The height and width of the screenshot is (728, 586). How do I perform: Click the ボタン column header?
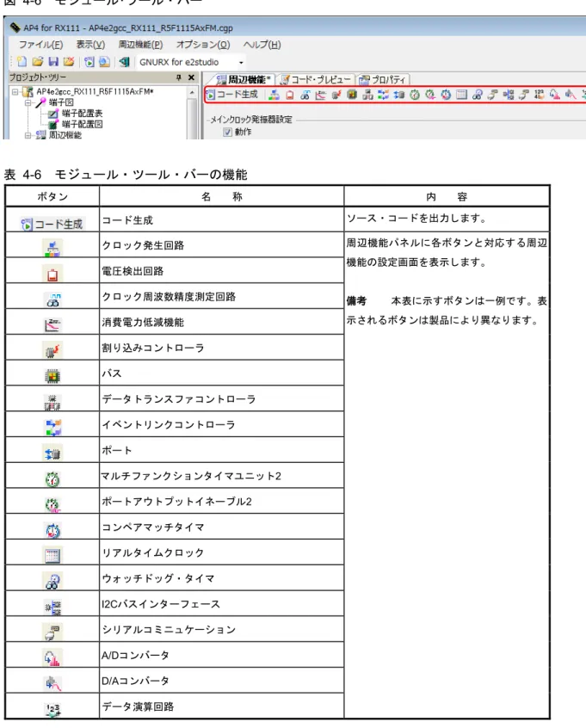52,197
